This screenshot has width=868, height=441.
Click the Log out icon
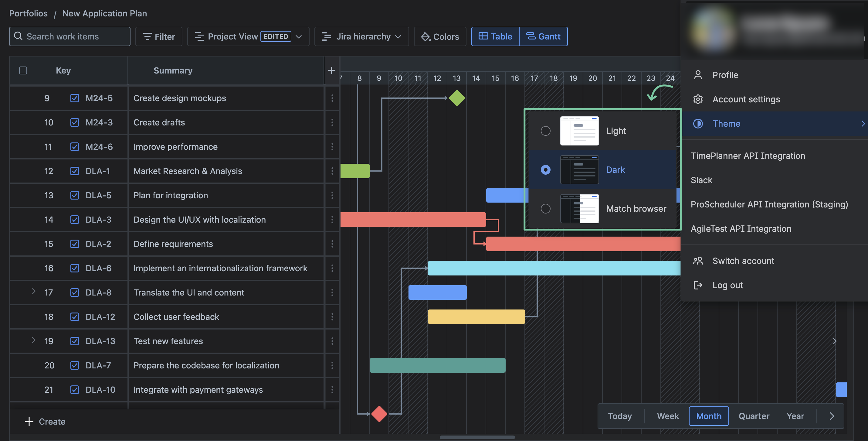point(698,285)
